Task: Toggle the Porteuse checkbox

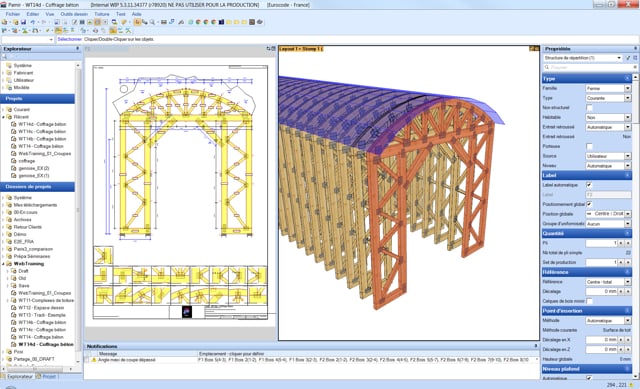Action: [x=589, y=146]
